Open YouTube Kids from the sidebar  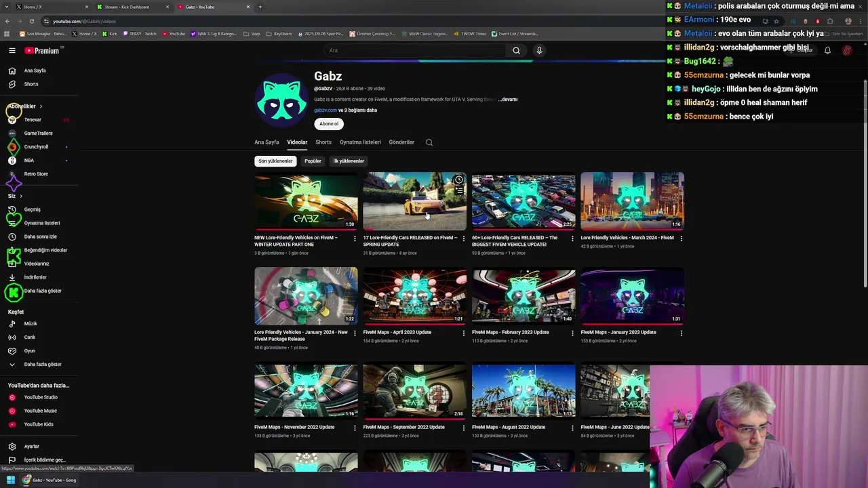pos(39,424)
